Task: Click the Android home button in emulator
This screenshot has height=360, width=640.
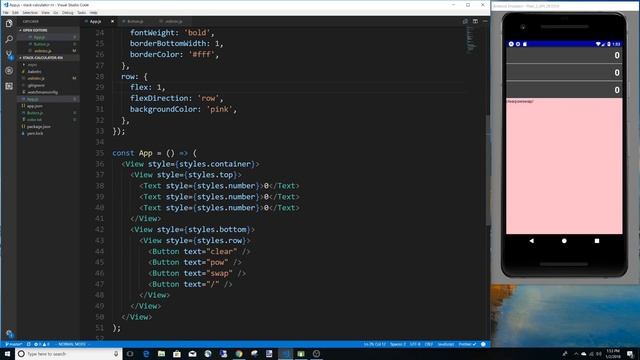Action: [x=564, y=241]
